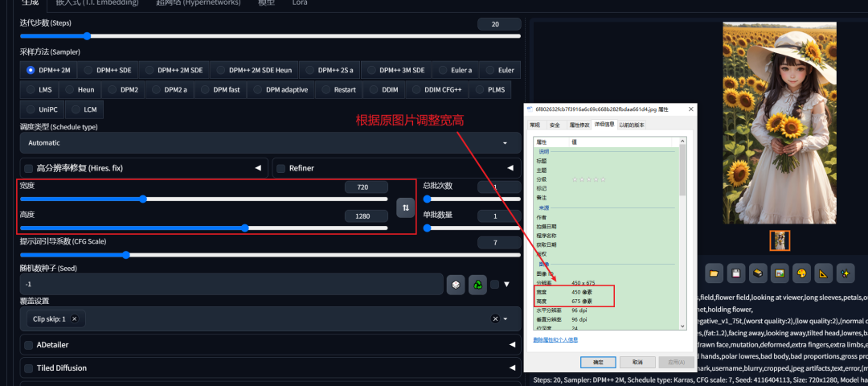Adjust the 宽度 width slider handle
Viewport: 868px width, 386px height.
coord(143,199)
